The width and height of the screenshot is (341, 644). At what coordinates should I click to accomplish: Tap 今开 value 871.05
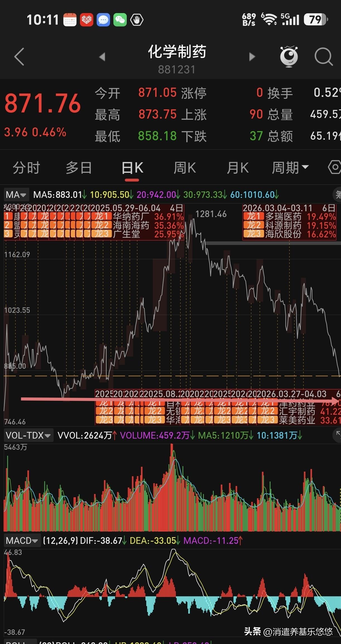(x=157, y=93)
